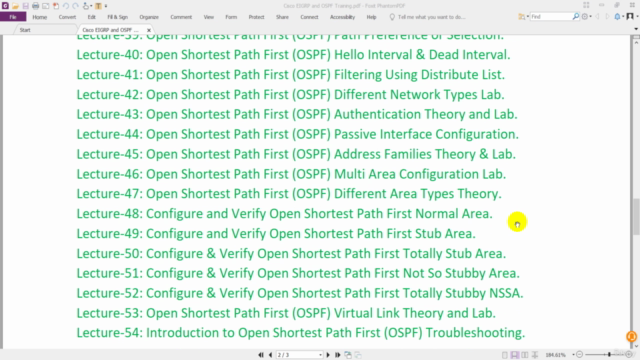Go to the last page button
The image size is (640, 360).
(338, 355)
